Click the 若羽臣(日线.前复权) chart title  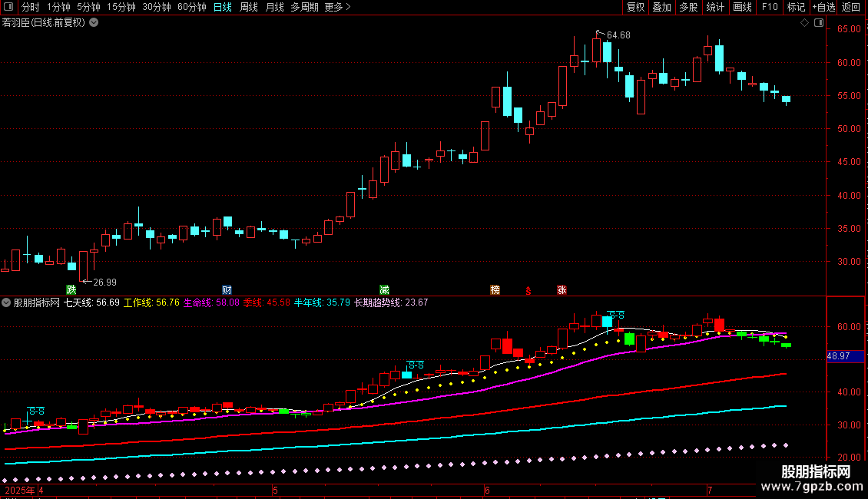[44, 23]
